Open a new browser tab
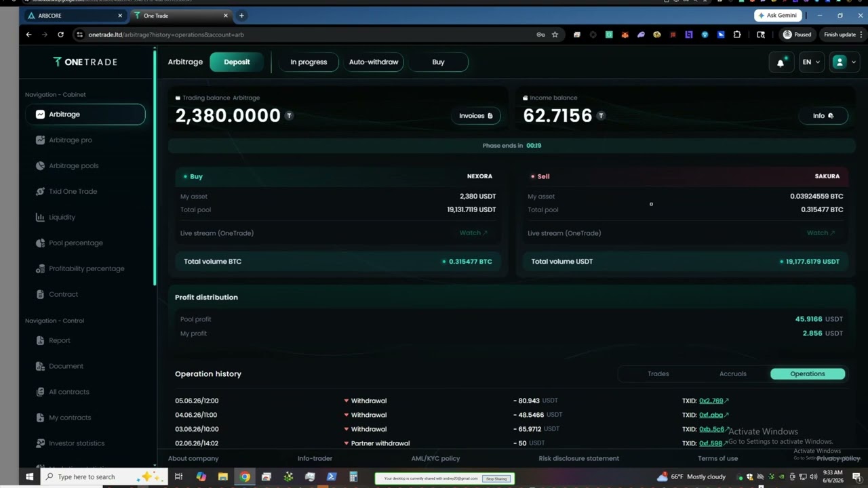868x488 pixels. click(x=241, y=16)
